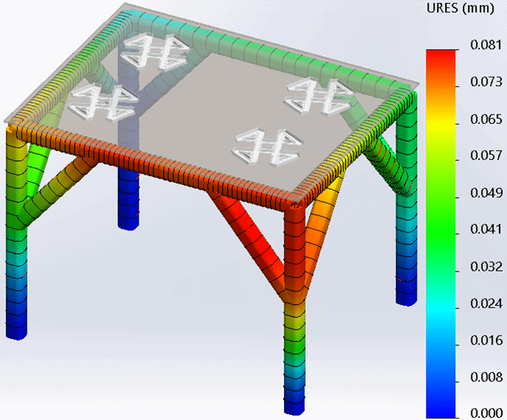
Task: Click the 0.049 legend value label
Action: (485, 192)
